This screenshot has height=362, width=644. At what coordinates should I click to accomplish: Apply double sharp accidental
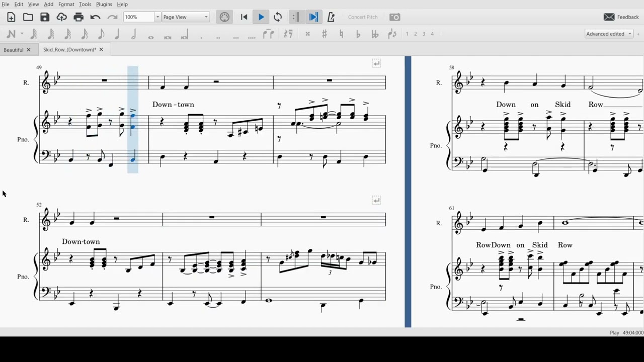[x=307, y=34]
